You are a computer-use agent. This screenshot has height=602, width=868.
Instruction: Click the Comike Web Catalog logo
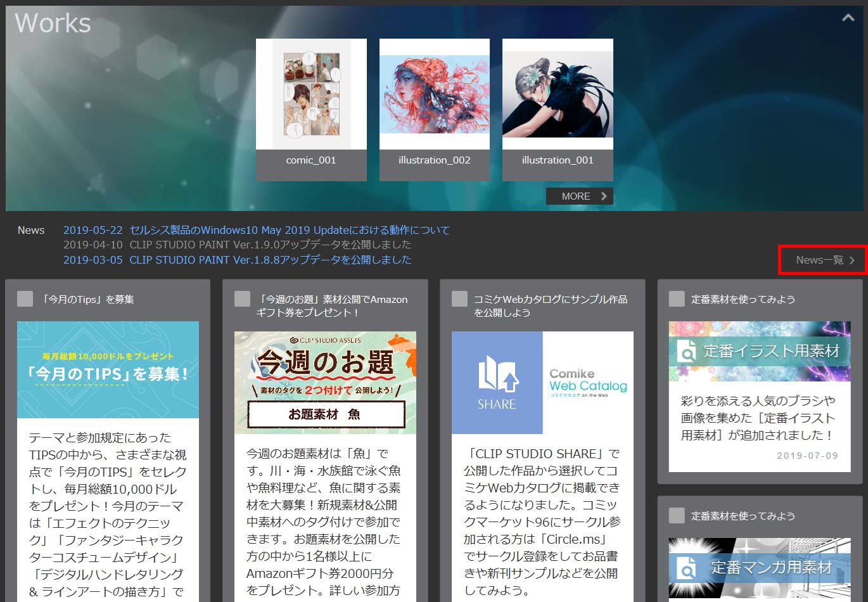588,382
